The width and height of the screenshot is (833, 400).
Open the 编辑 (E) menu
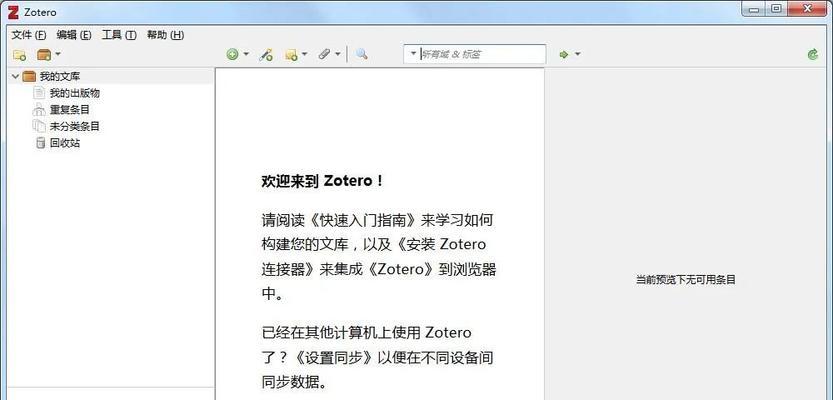74,35
